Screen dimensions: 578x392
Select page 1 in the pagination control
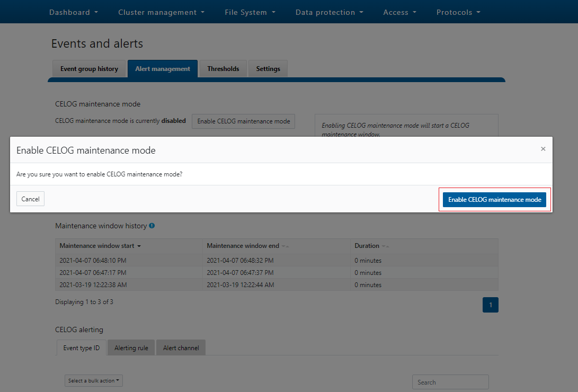pyautogui.click(x=490, y=305)
